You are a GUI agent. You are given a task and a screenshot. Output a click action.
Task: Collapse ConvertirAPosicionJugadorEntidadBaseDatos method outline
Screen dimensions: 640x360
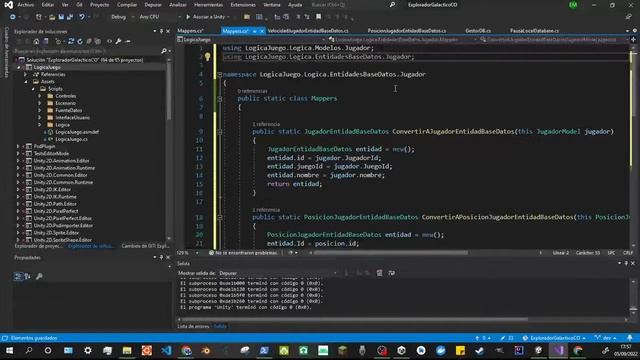coord(220,217)
